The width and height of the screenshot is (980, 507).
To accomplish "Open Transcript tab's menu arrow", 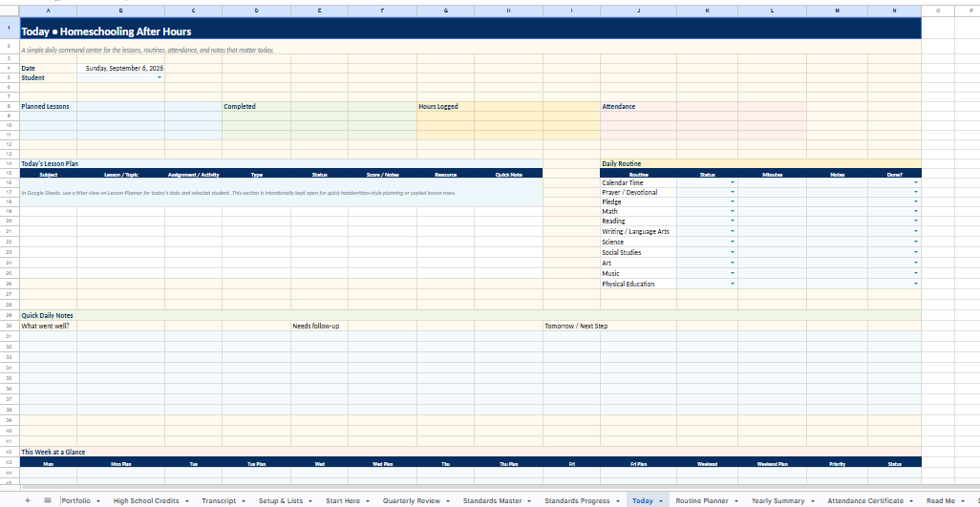I will coord(244,501).
